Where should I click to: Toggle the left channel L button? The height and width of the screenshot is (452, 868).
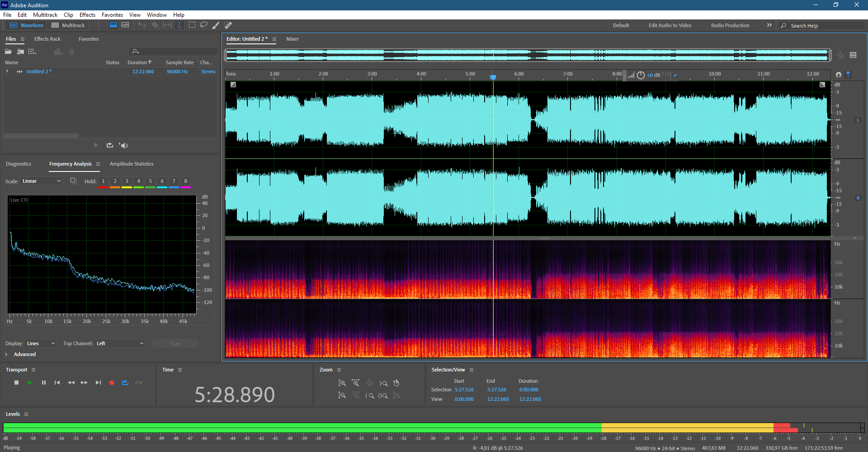point(858,120)
